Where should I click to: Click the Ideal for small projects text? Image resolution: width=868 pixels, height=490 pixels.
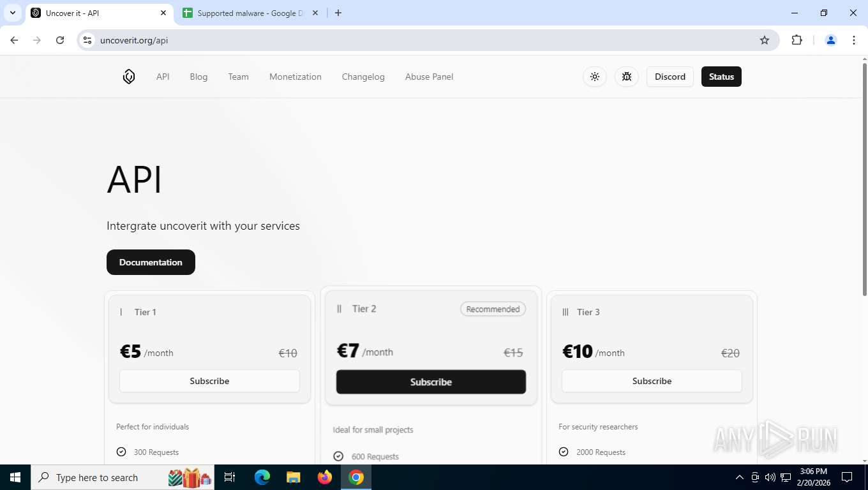pos(373,429)
